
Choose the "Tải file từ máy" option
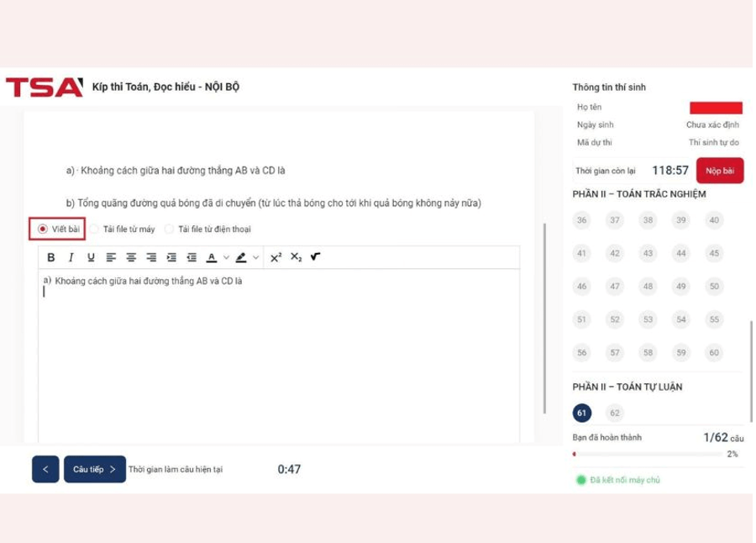pos(95,229)
